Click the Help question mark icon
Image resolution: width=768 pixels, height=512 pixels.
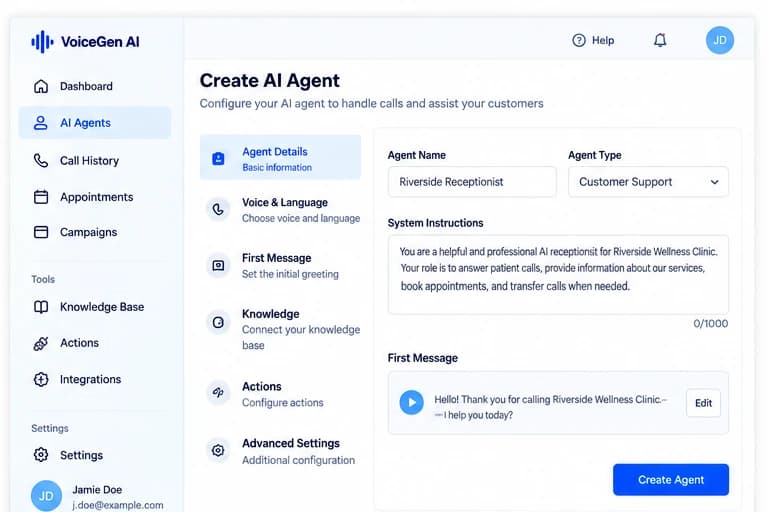578,40
